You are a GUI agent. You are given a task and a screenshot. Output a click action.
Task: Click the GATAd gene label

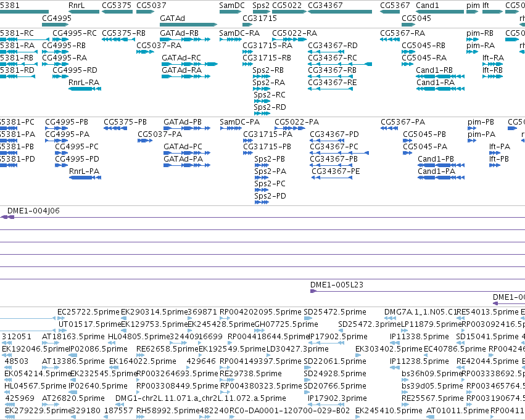173,18
